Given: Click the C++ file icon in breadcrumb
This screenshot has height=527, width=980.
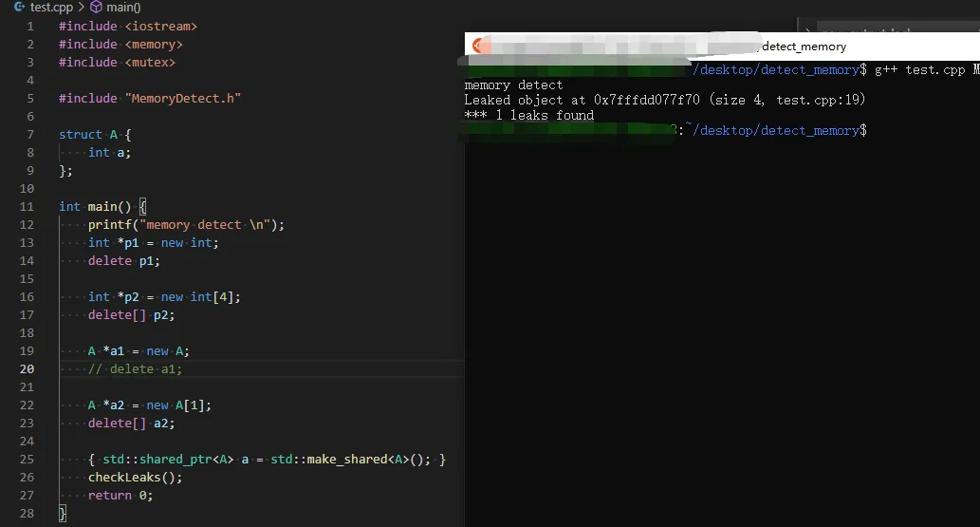Looking at the screenshot, I should pyautogui.click(x=19, y=7).
